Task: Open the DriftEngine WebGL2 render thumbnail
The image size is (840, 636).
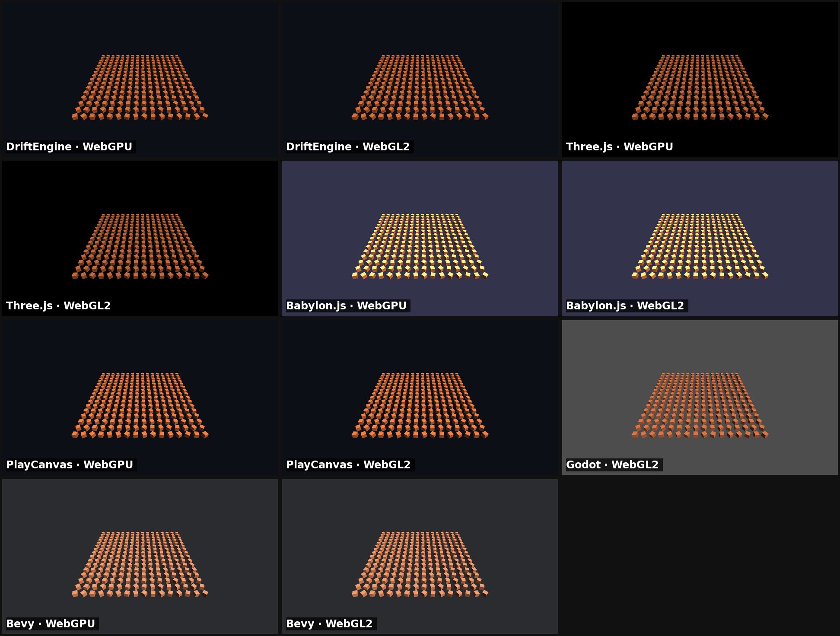Action: pyautogui.click(x=420, y=79)
